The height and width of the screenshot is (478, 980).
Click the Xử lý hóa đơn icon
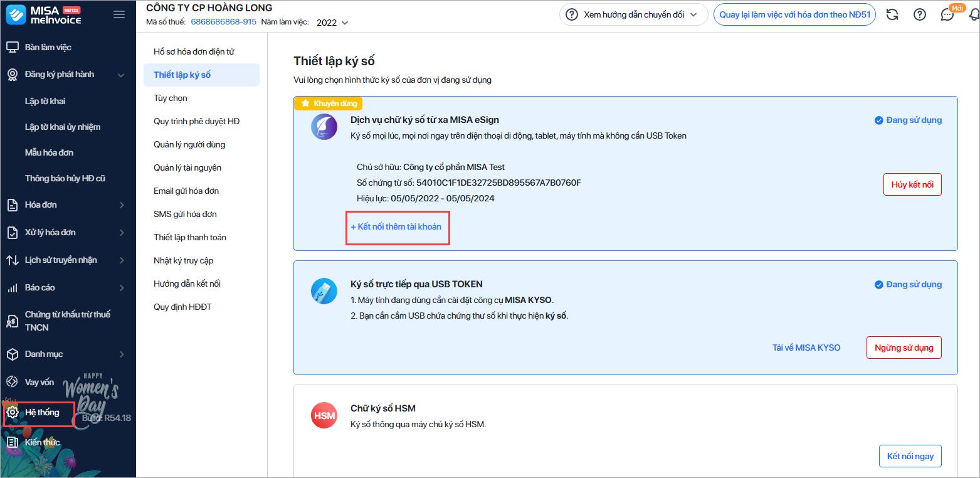tap(13, 233)
